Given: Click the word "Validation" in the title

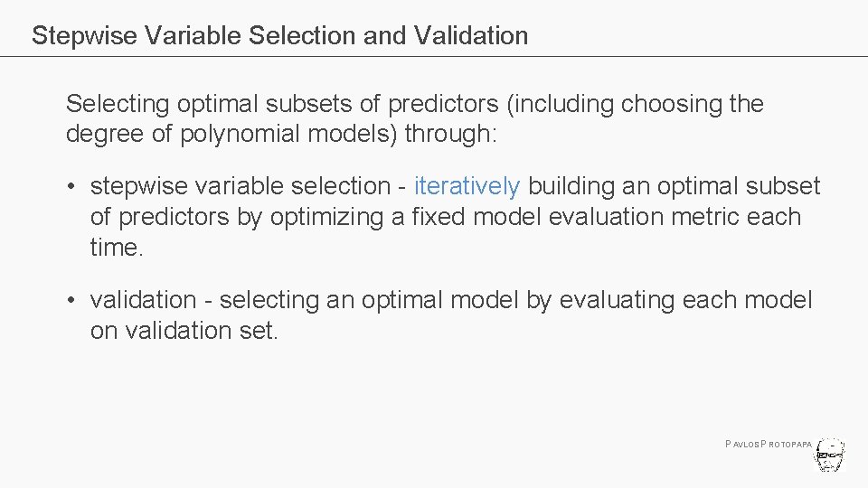Looking at the screenshot, I should (x=471, y=35).
